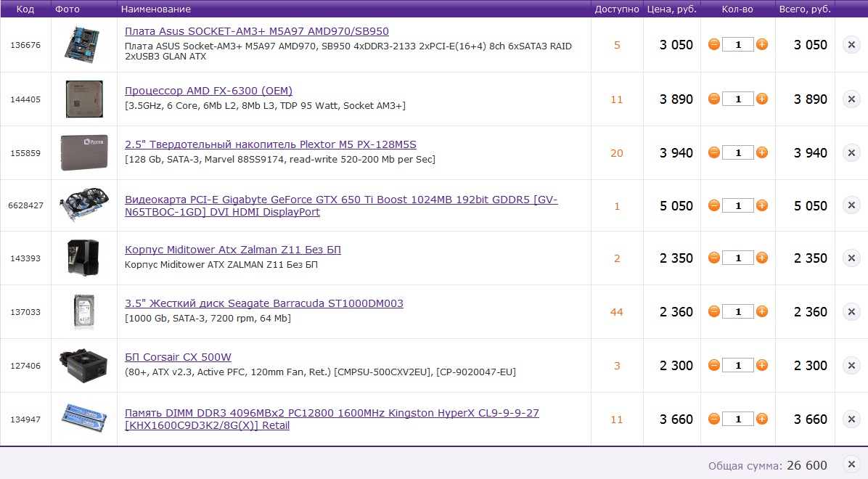The width and height of the screenshot is (868, 479).
Task: Remove Corsair CX 500W PSU from cart
Action: click(x=851, y=366)
